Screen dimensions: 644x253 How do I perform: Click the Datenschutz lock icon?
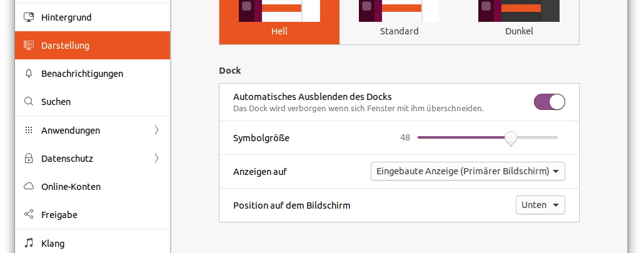pos(28,159)
